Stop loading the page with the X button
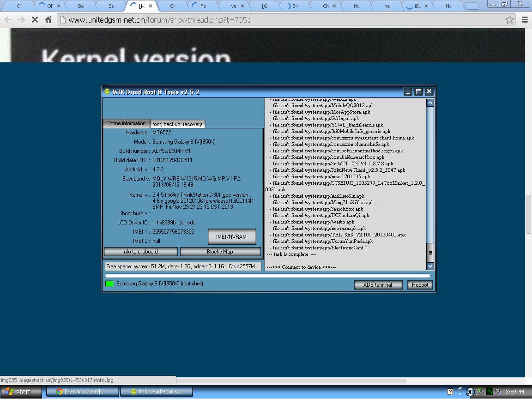532x399 pixels. 35,20
